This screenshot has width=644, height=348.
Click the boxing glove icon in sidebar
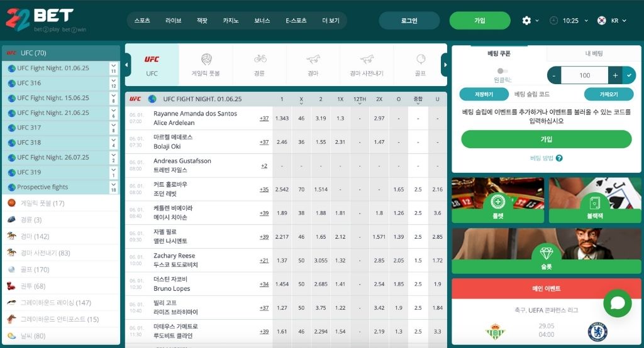(x=11, y=286)
